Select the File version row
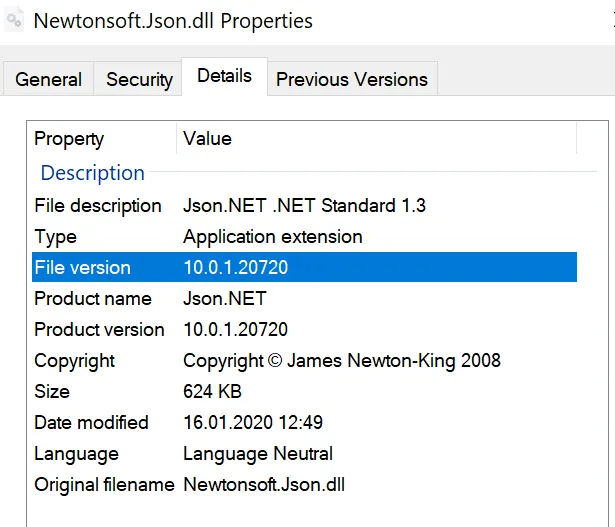The image size is (615, 527). (83, 268)
